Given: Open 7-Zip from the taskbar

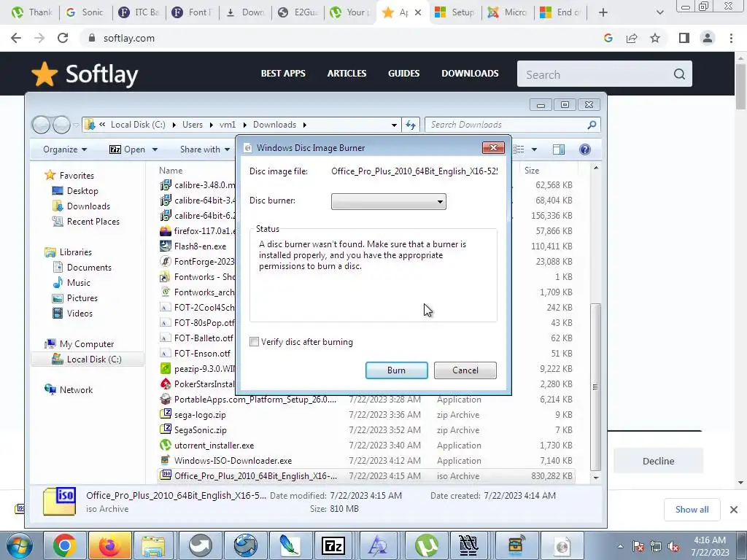Looking at the screenshot, I should 333,545.
